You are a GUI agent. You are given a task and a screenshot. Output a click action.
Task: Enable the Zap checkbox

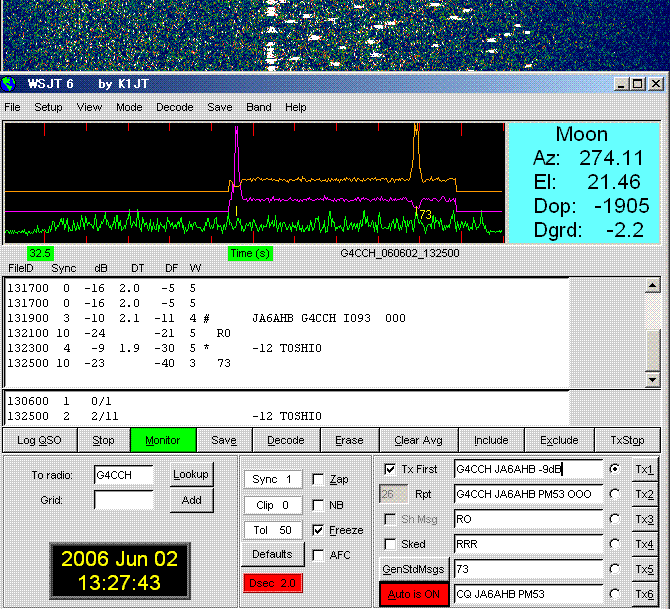[318, 480]
